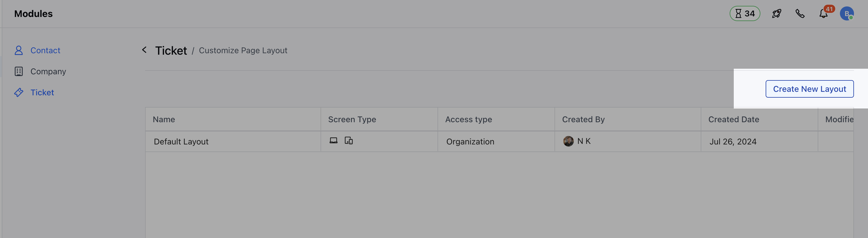The width and height of the screenshot is (868, 238).
Task: Select Contact module in sidebar
Action: click(x=45, y=50)
